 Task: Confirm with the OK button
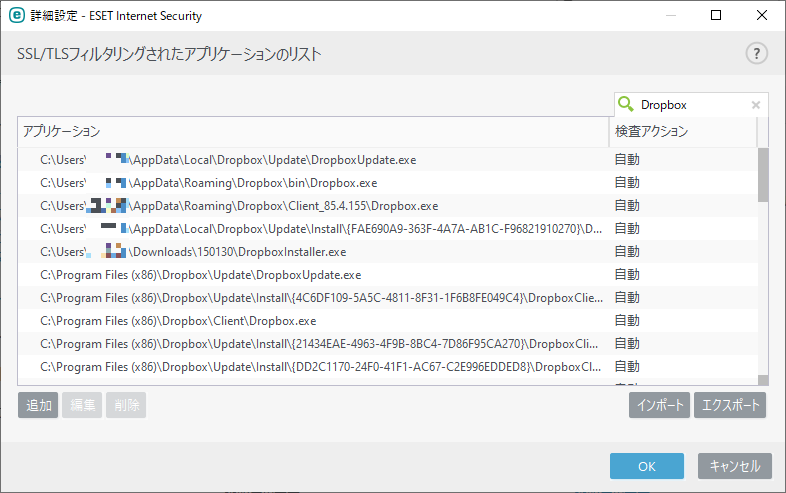click(x=647, y=466)
